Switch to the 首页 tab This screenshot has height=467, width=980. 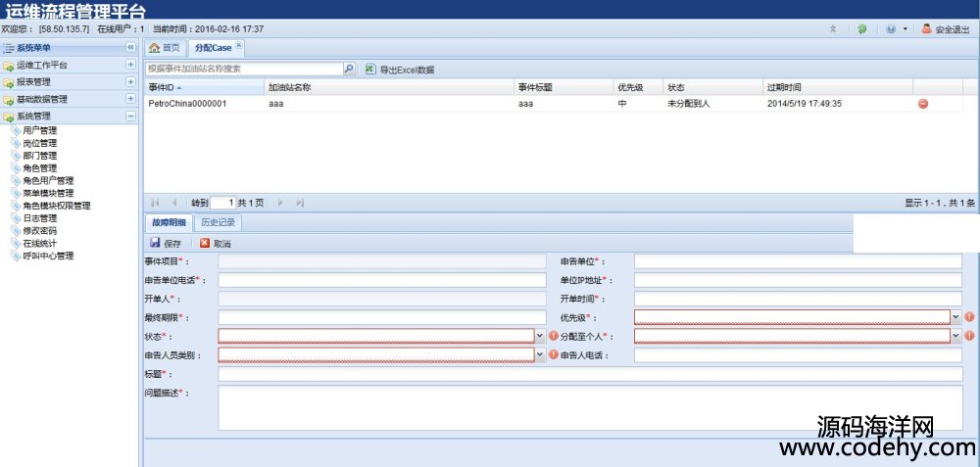coord(165,47)
